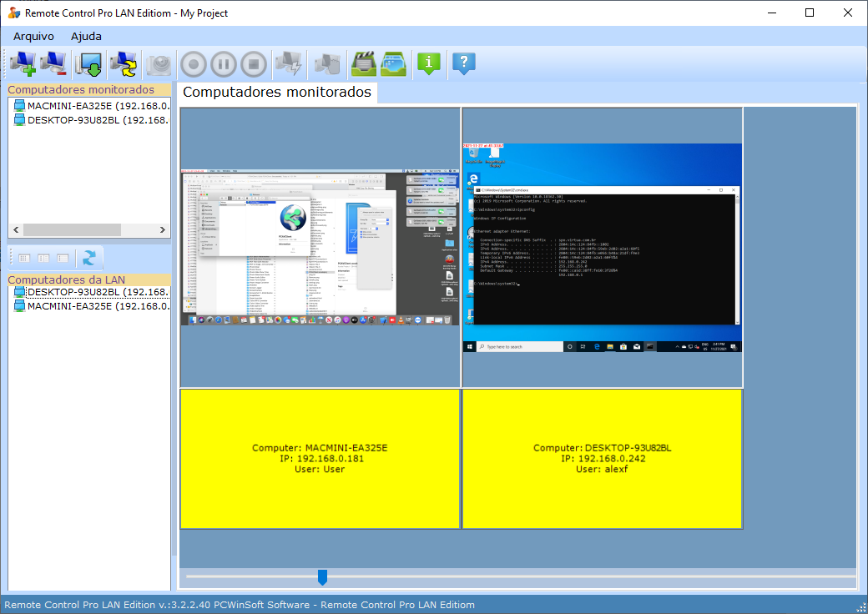Open the Arquivo menu
The height and width of the screenshot is (614, 868).
33,36
